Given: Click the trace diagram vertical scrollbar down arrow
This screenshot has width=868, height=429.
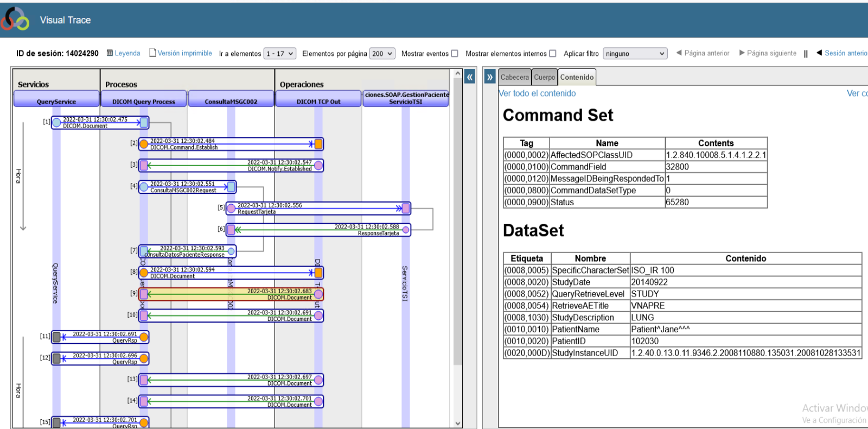Looking at the screenshot, I should (457, 423).
